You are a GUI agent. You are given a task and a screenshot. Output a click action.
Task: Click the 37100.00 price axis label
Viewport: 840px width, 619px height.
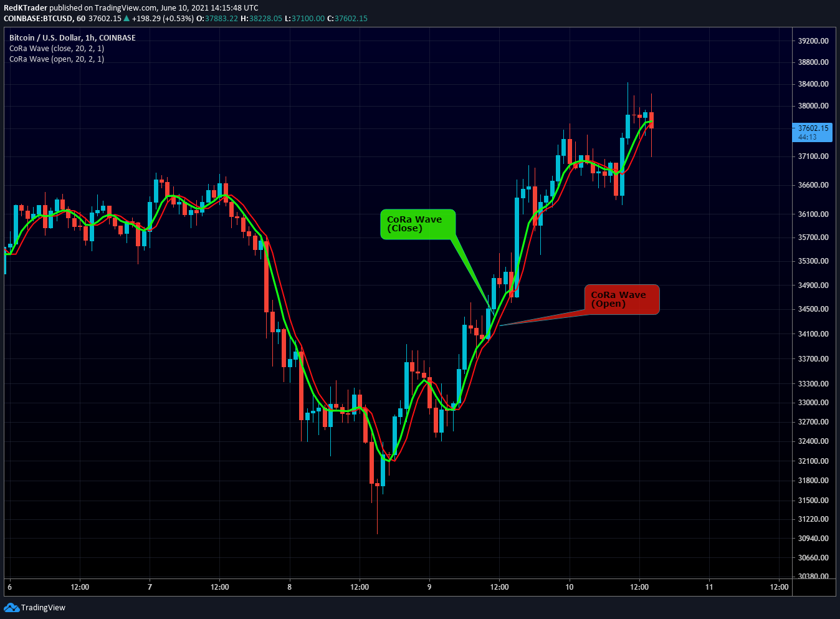pyautogui.click(x=813, y=156)
